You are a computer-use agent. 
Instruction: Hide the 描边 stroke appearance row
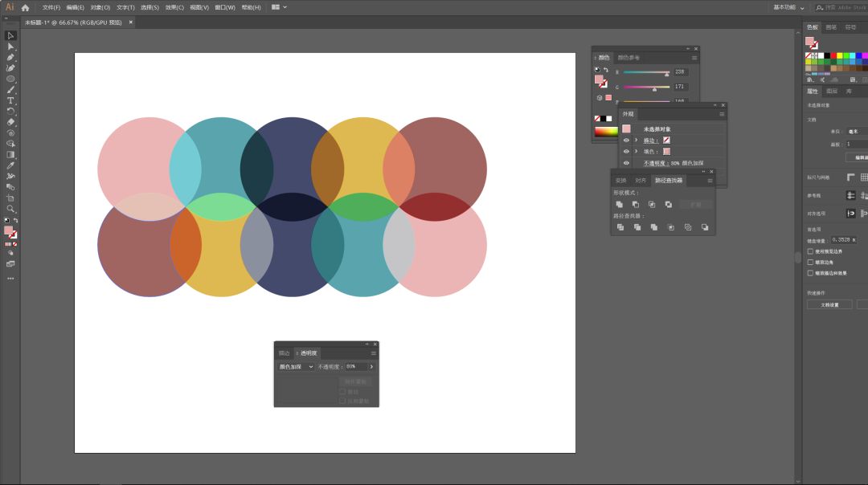click(x=626, y=140)
